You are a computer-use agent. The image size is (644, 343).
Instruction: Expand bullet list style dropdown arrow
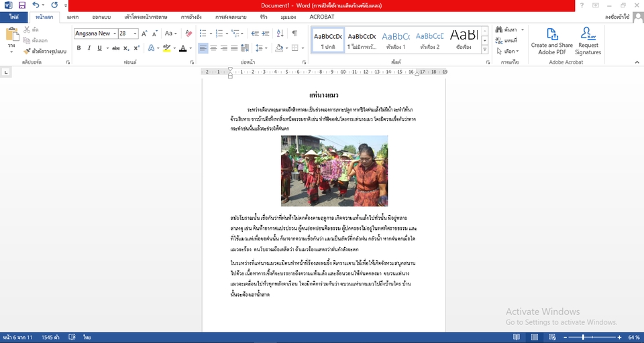click(211, 33)
